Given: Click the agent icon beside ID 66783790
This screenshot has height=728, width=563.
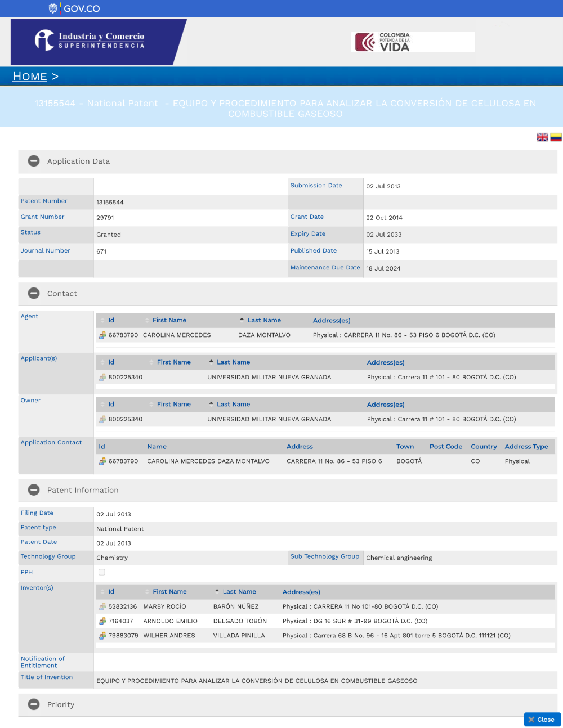Looking at the screenshot, I should [102, 335].
